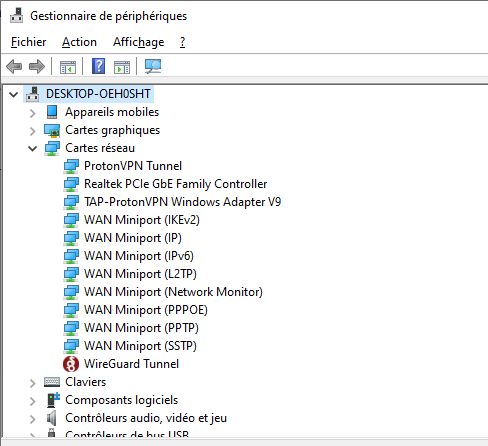Expand the Appareils mobiles category
Image resolution: width=488 pixels, height=446 pixels.
32,113
